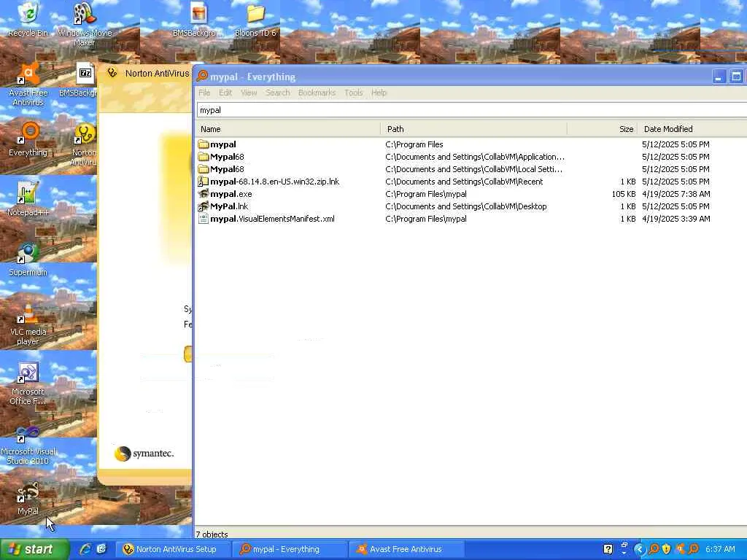Screen dimensions: 747x560
Task: Click the 4/19/2025 7:38 AM date cell
Action: coord(676,194)
